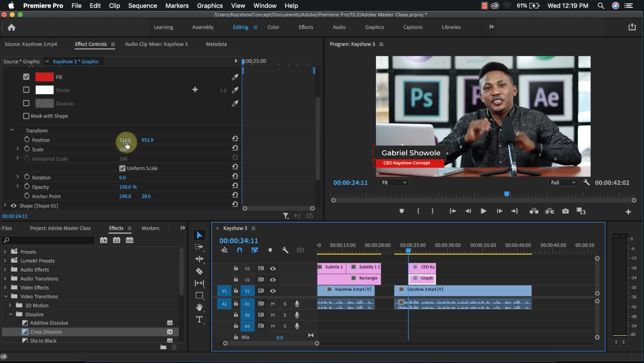Viewport: 644px width, 363px height.
Task: Enable the Stroke checkbox
Action: click(26, 90)
